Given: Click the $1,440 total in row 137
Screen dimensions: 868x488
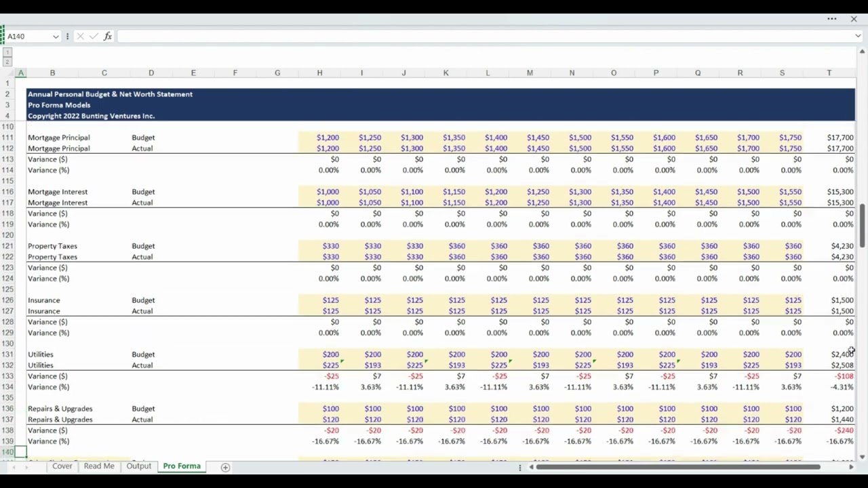Looking at the screenshot, I should 842,420.
